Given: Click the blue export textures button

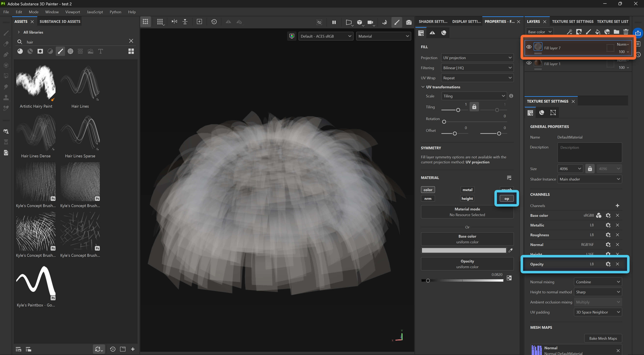Looking at the screenshot, I should click(638, 33).
